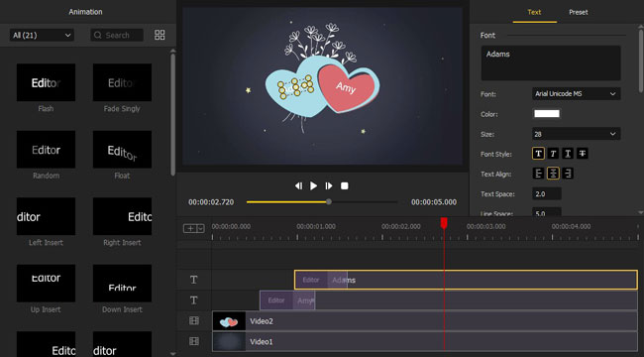
Task: Click the red timeline playhead marker
Action: (x=444, y=223)
